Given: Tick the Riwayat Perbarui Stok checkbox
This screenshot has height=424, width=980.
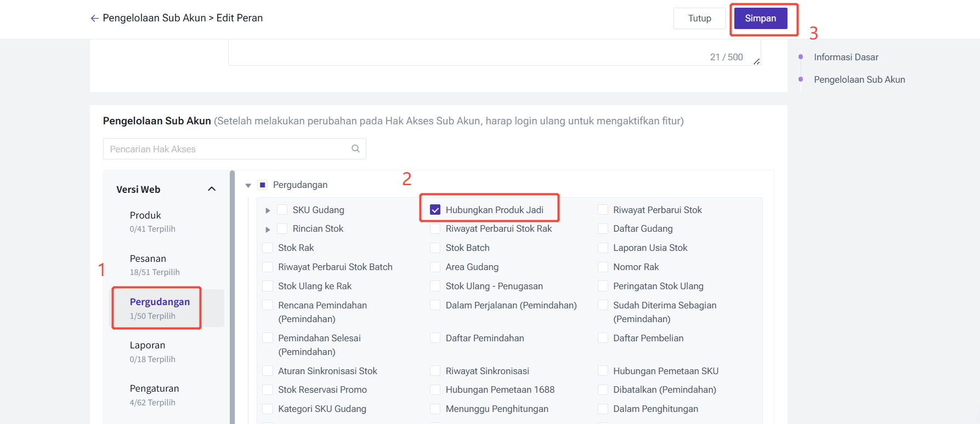Looking at the screenshot, I should click(603, 210).
